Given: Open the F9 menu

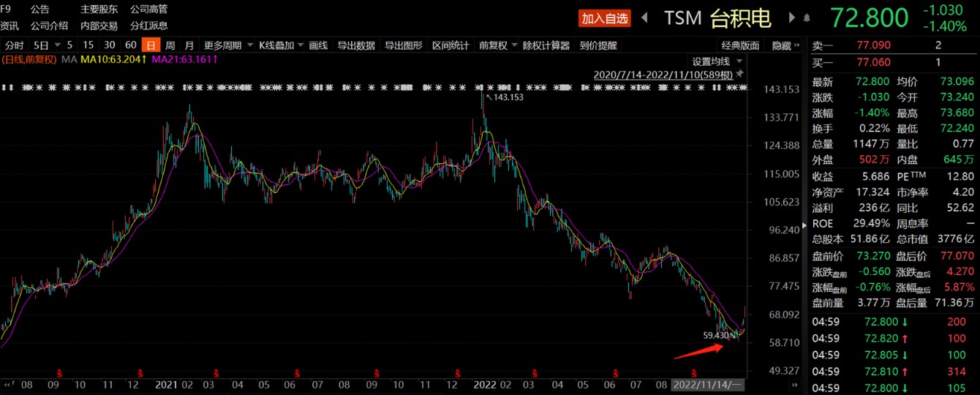Looking at the screenshot, I should (x=6, y=9).
